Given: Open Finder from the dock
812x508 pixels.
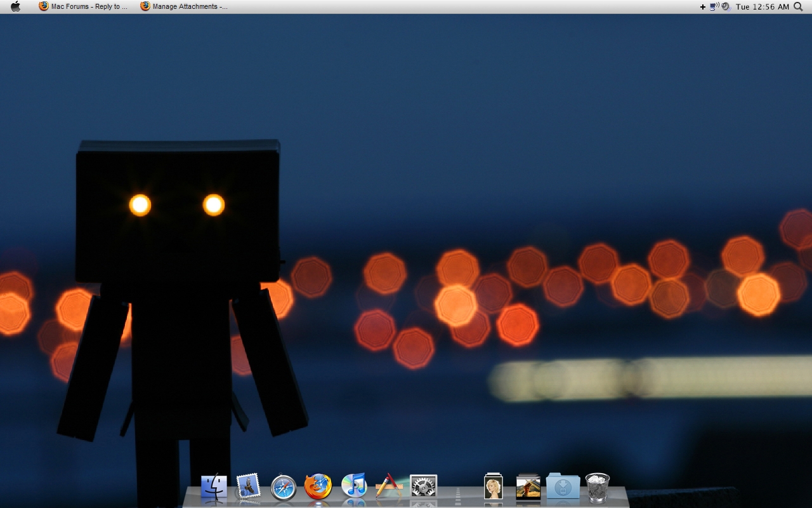Looking at the screenshot, I should [214, 487].
